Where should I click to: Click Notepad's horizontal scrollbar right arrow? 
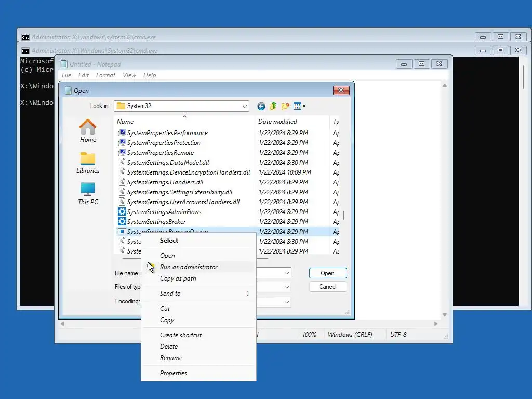pyautogui.click(x=436, y=324)
